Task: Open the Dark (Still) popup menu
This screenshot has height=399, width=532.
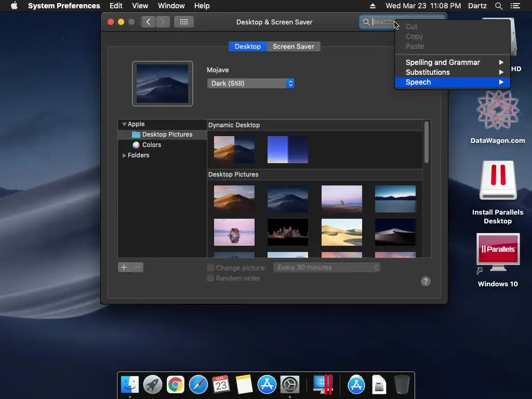Action: pos(251,84)
